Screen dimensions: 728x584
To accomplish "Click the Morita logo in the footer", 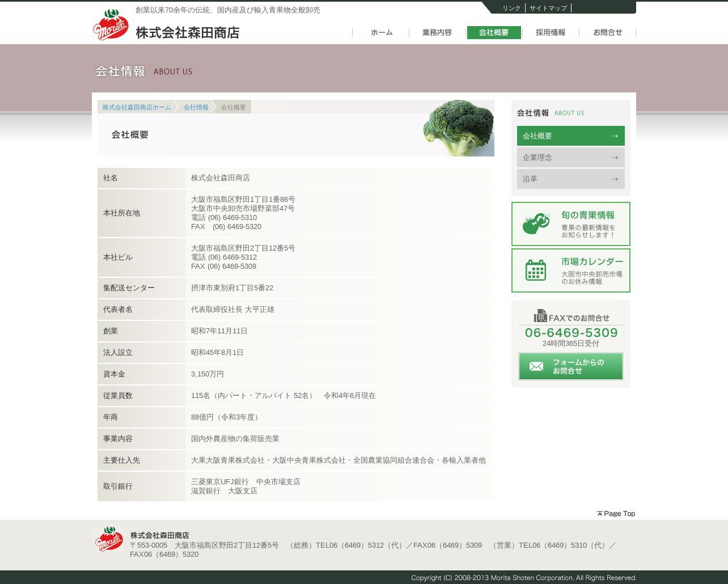I will pos(109,539).
